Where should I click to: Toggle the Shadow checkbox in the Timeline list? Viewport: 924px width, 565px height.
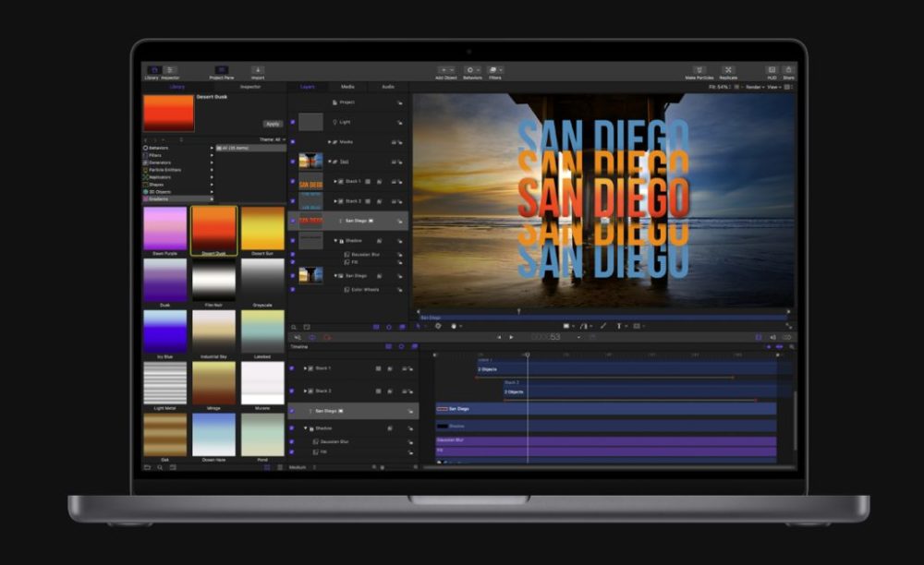[x=293, y=428]
